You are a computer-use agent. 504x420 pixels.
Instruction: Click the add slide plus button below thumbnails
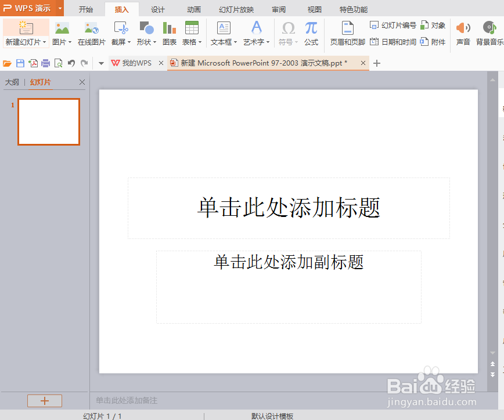[x=44, y=401]
